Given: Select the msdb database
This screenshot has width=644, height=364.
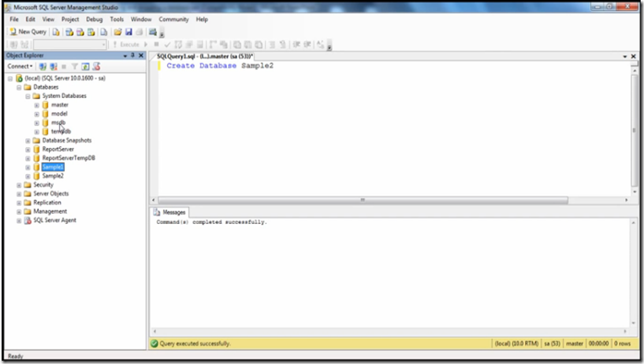Looking at the screenshot, I should (x=58, y=122).
